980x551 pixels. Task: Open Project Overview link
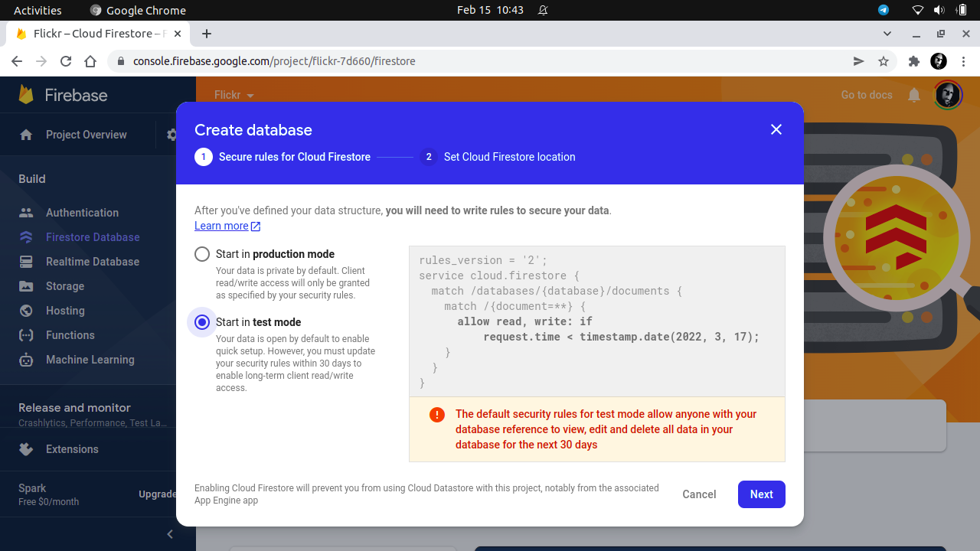[x=87, y=135]
